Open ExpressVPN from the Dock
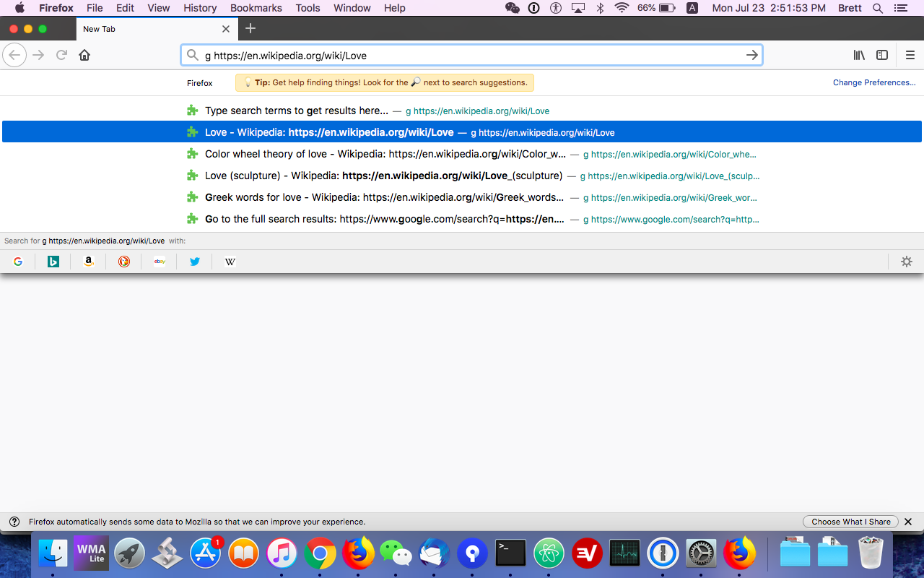924x578 pixels. click(x=587, y=554)
